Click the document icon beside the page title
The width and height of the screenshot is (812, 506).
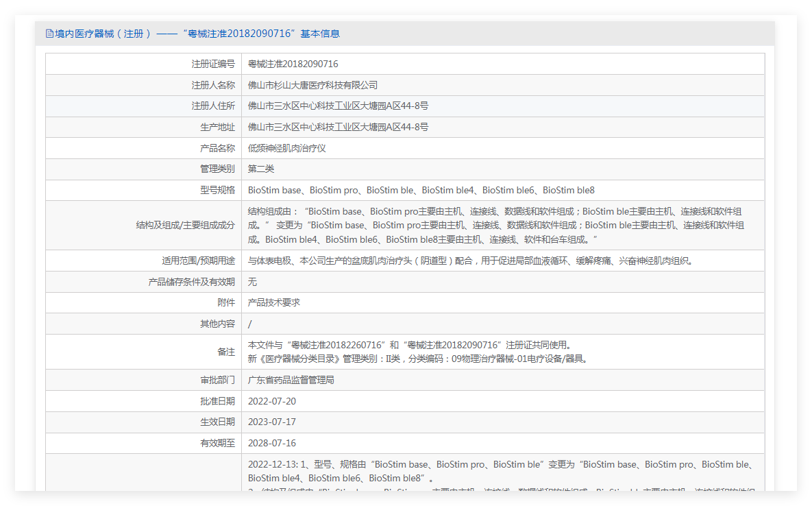[49, 34]
